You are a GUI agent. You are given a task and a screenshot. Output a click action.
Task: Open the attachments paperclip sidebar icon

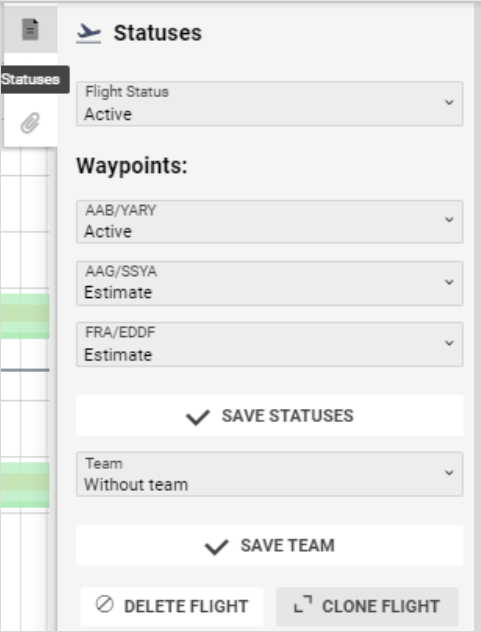pyautogui.click(x=30, y=123)
